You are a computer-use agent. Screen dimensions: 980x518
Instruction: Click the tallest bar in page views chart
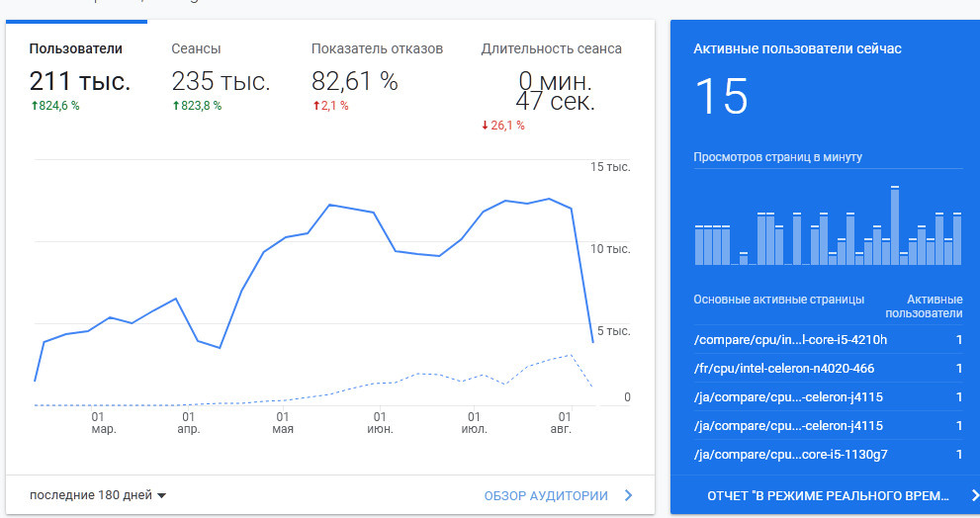click(x=894, y=225)
